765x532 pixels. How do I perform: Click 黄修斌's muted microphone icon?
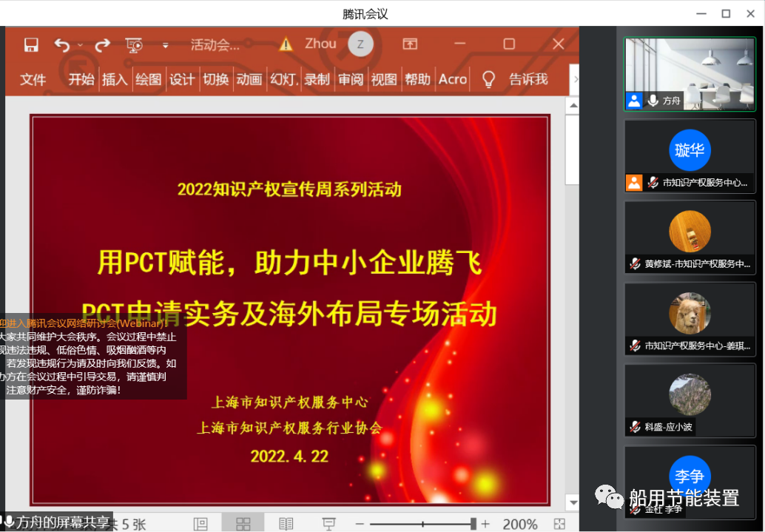click(x=635, y=263)
